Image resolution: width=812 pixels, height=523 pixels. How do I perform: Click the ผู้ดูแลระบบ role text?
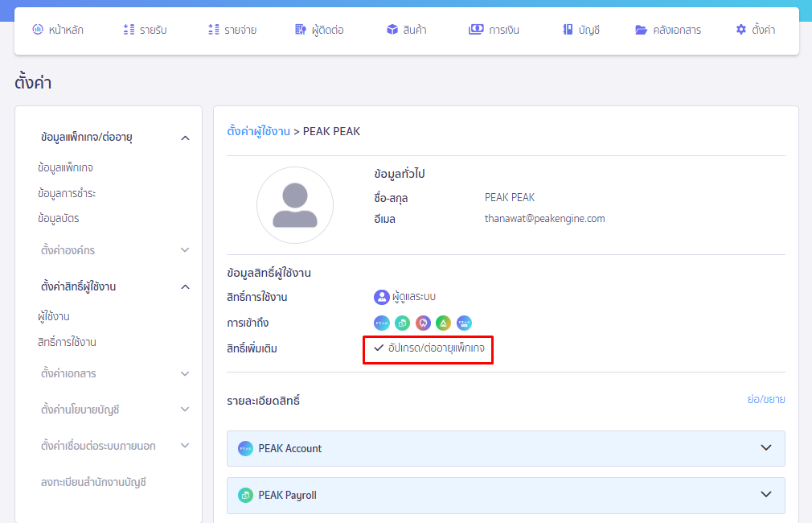[x=414, y=296]
